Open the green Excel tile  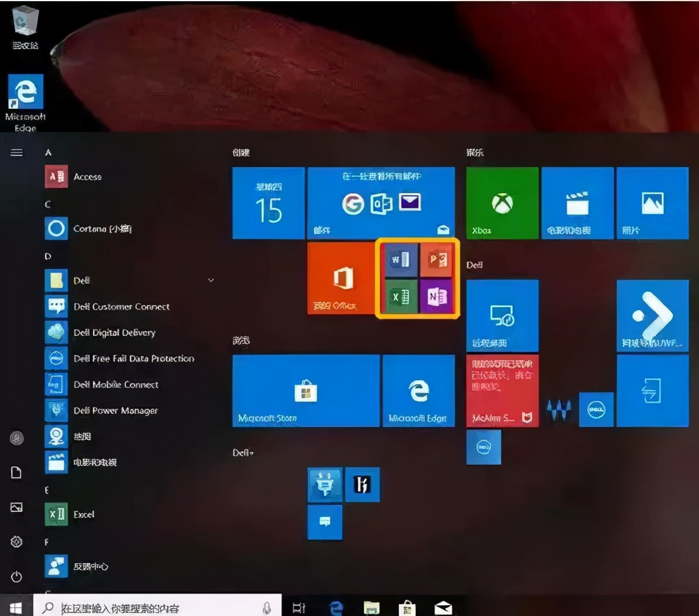pos(401,296)
